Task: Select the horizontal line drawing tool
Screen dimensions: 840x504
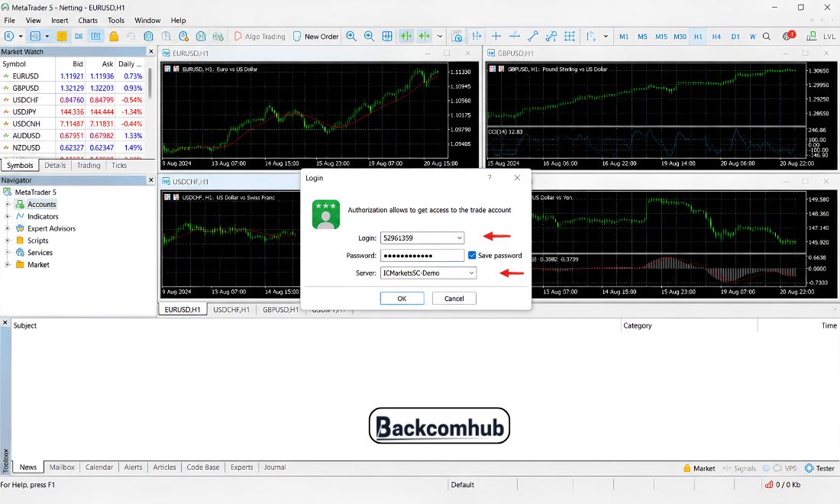Action: [x=514, y=37]
